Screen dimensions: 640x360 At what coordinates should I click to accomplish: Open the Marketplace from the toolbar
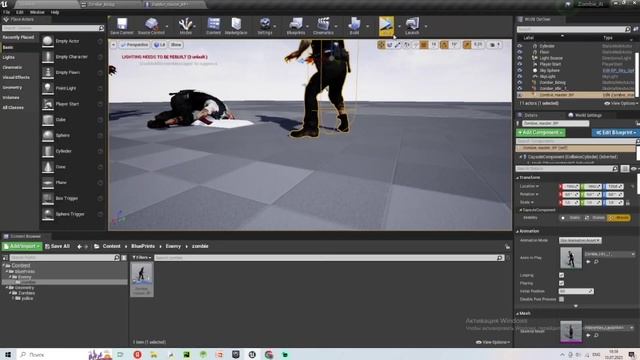click(236, 26)
